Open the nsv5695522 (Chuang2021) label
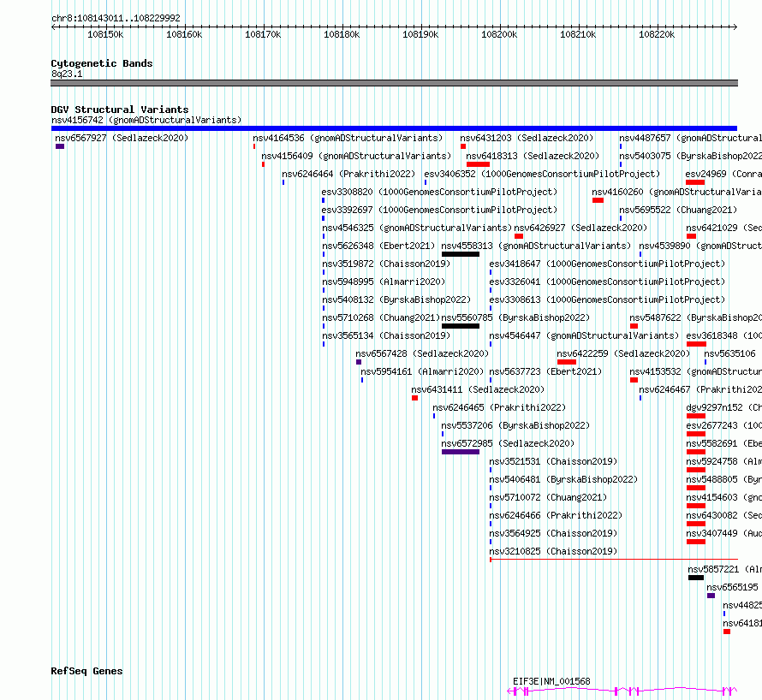Image resolution: width=762 pixels, height=700 pixels. coord(678,210)
